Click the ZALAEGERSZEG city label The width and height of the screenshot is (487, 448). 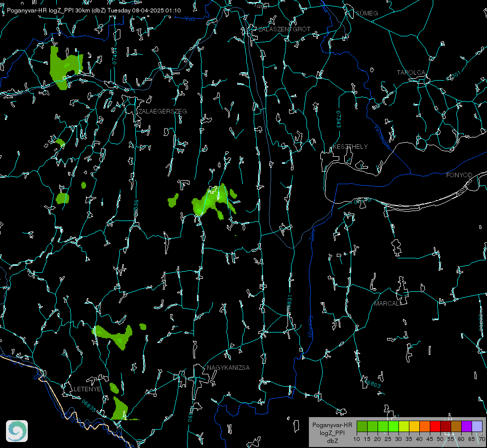(163, 111)
